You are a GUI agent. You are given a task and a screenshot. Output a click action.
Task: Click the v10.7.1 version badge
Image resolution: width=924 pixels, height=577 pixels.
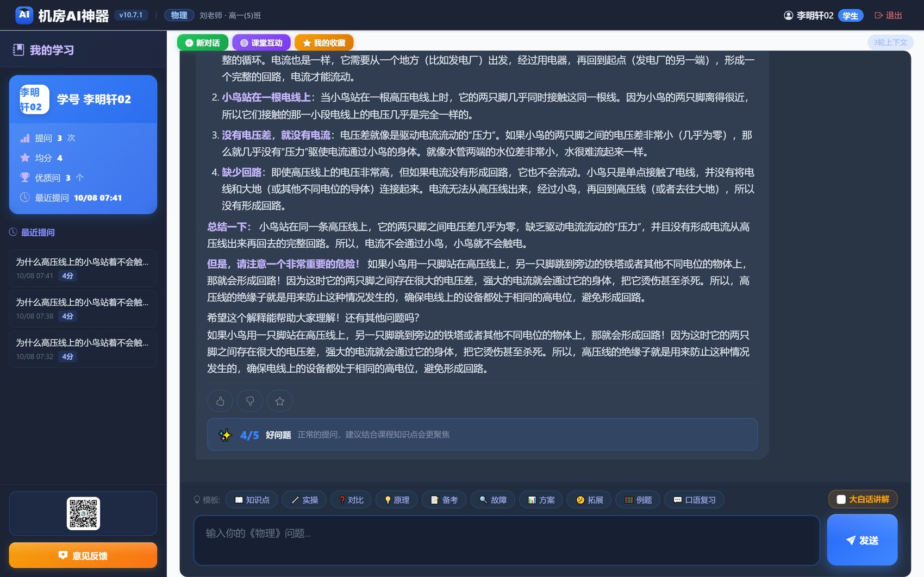pyautogui.click(x=131, y=15)
